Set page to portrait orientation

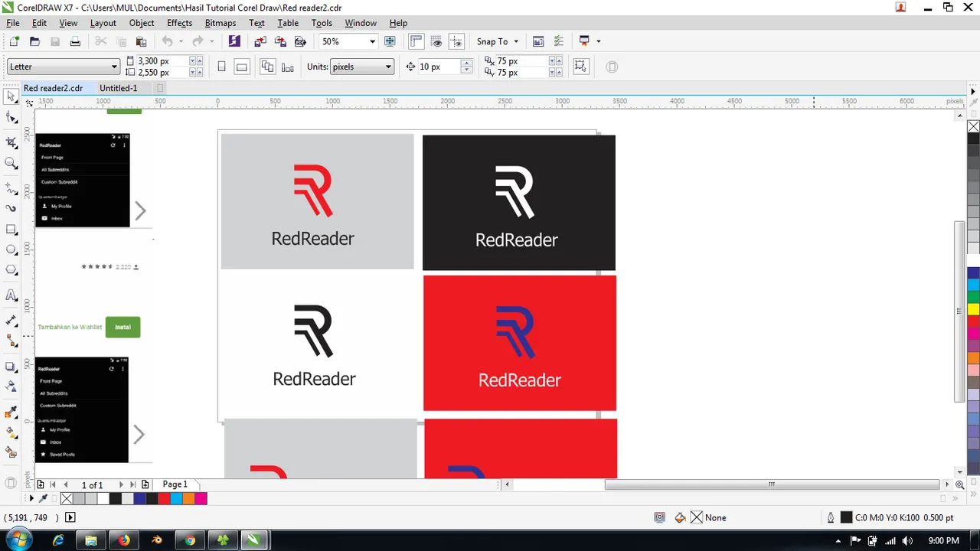[221, 67]
